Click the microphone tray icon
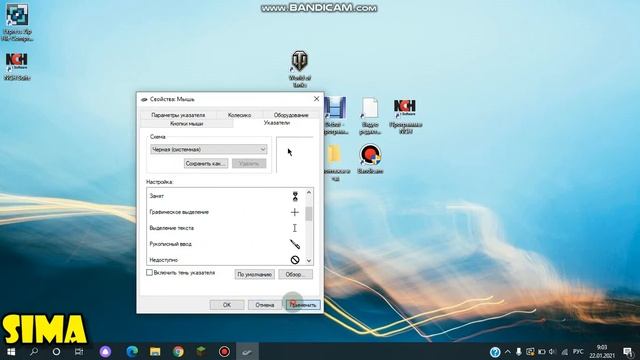Image resolution: width=640 pixels, height=360 pixels. (x=519, y=351)
